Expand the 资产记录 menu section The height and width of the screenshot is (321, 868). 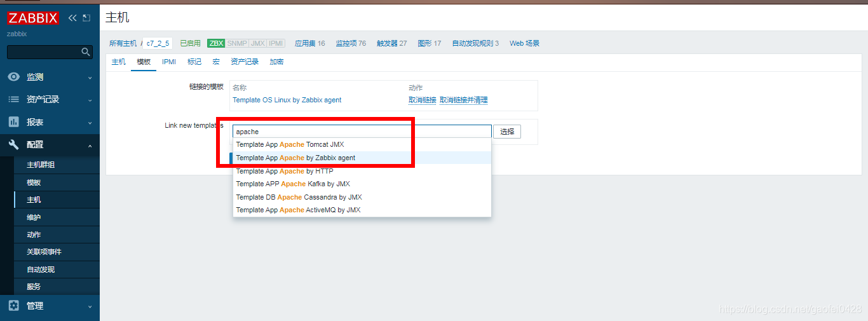(50, 99)
